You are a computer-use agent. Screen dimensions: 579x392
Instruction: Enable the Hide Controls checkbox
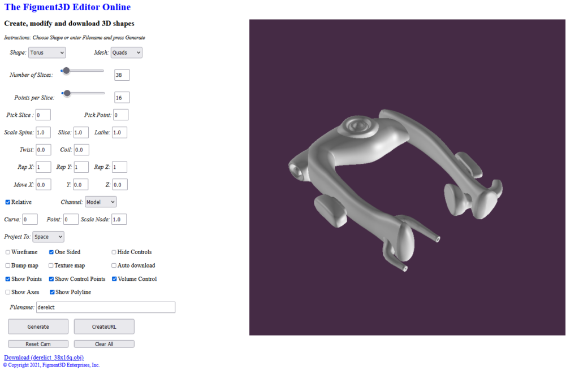(113, 252)
